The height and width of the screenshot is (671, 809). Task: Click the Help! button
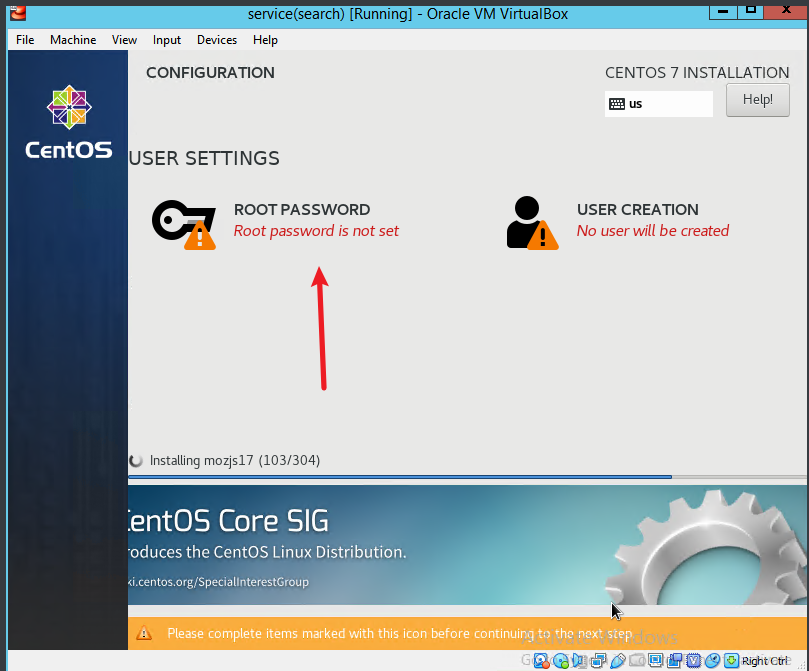(x=757, y=100)
